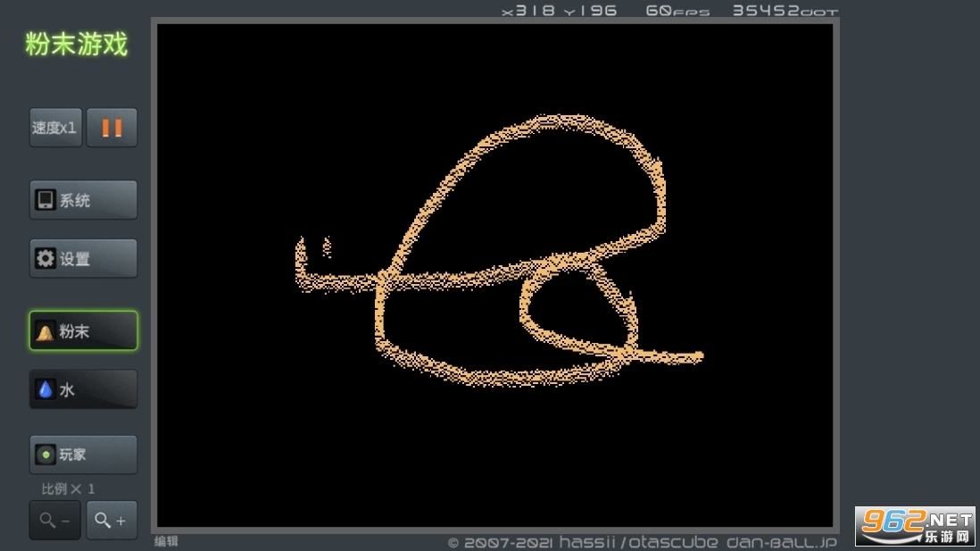Change the simulation speed x1 setting
Viewport: 980px width, 551px height.
tap(55, 128)
